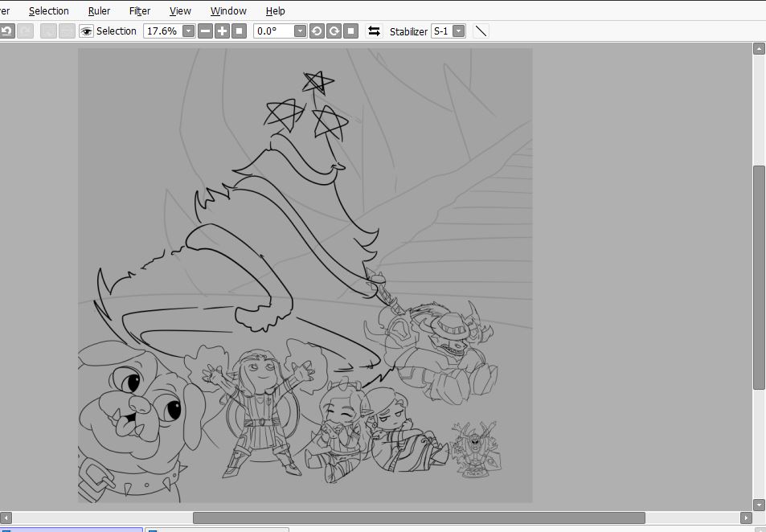
Task: Open the Selection menu
Action: click(x=48, y=10)
